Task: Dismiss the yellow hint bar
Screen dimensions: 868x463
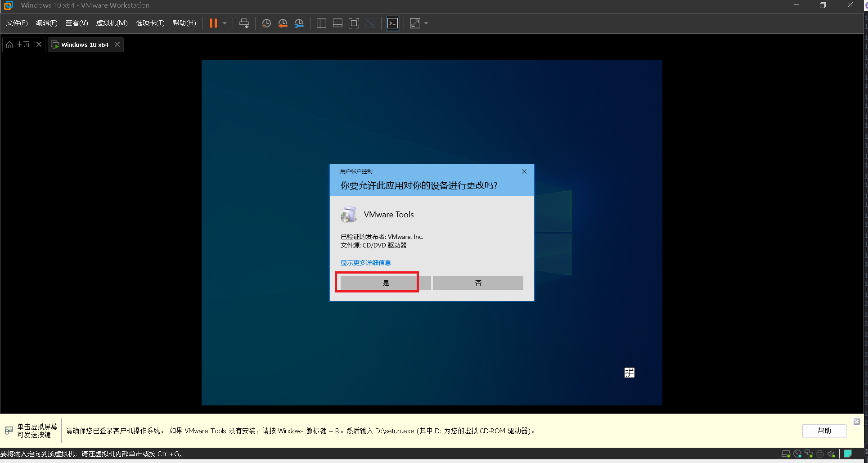Action: click(857, 422)
